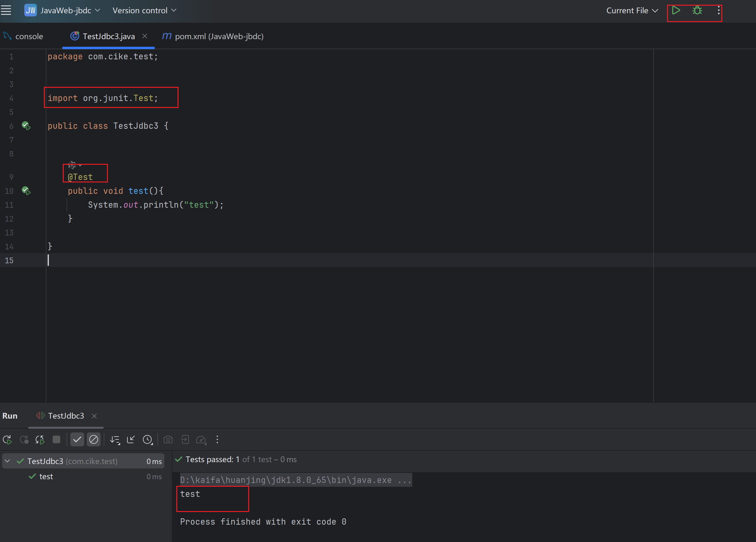756x542 pixels.
Task: Click the gutter run icon beside the test() method
Action: [26, 191]
